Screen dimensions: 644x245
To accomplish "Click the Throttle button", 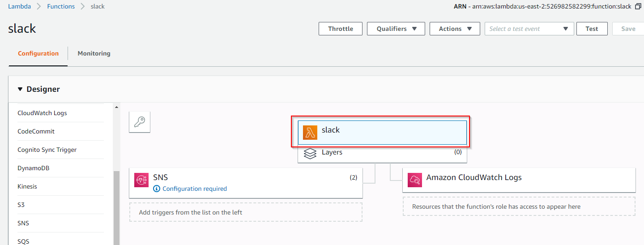I will (x=341, y=29).
